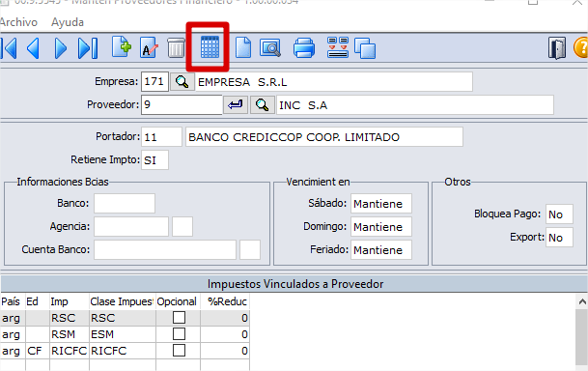
Task: Click the Opcional column header
Action: pos(178,301)
